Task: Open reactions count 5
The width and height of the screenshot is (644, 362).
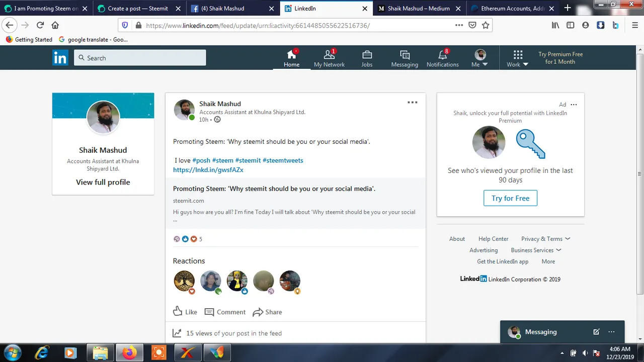Action: (x=188, y=239)
